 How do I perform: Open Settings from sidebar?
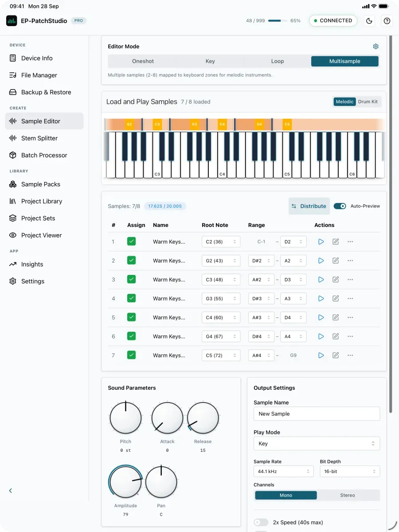[x=44, y=282]
